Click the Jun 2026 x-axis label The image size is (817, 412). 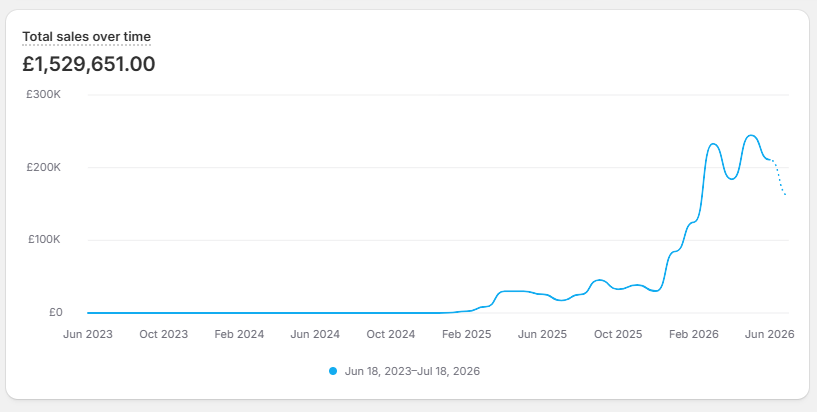pos(770,334)
